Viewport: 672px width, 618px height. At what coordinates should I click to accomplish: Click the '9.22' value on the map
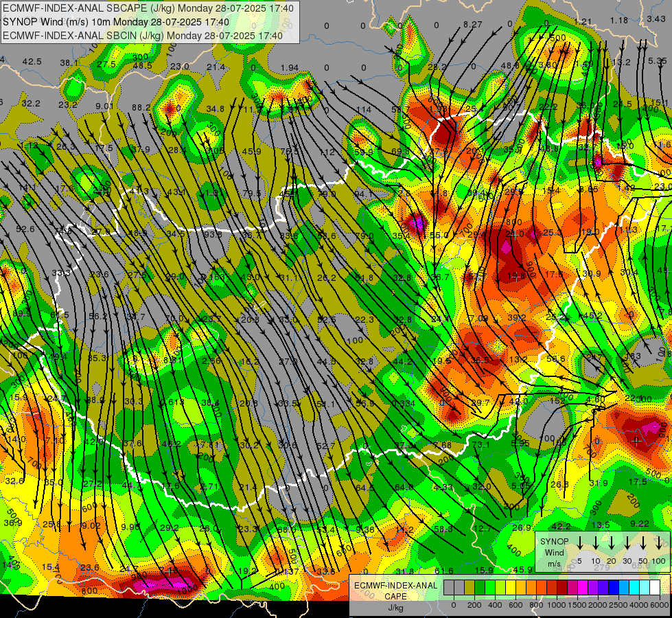pos(640,524)
